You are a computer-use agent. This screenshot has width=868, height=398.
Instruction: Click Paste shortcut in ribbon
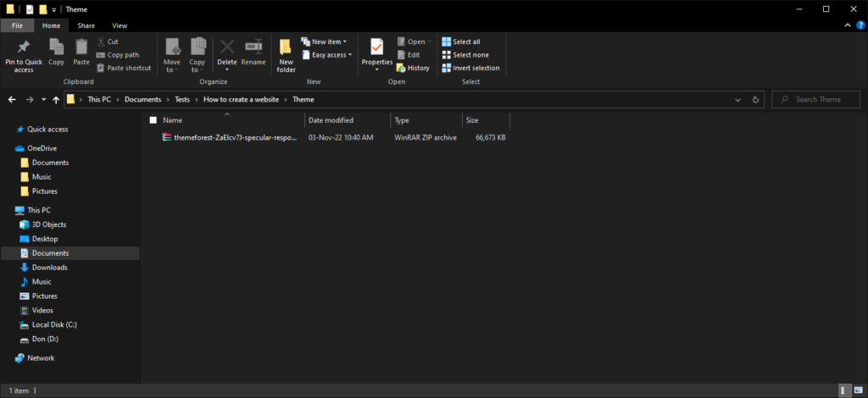124,68
